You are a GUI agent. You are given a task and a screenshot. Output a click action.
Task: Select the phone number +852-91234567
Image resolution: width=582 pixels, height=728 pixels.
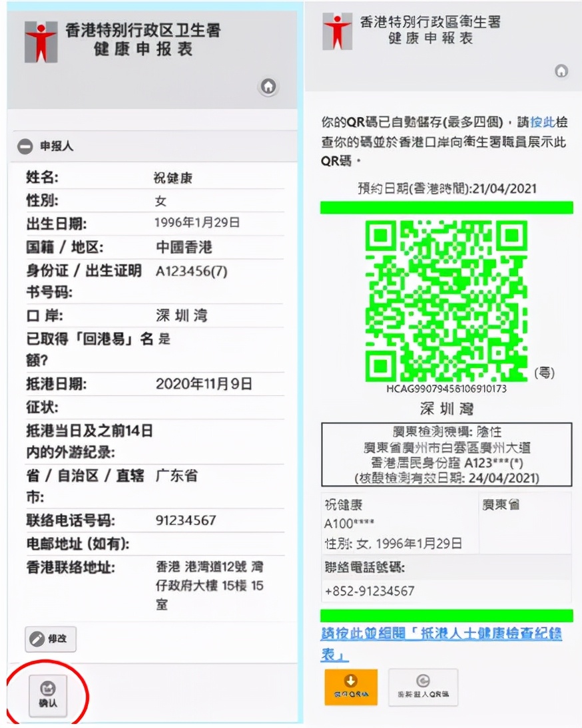click(x=370, y=591)
